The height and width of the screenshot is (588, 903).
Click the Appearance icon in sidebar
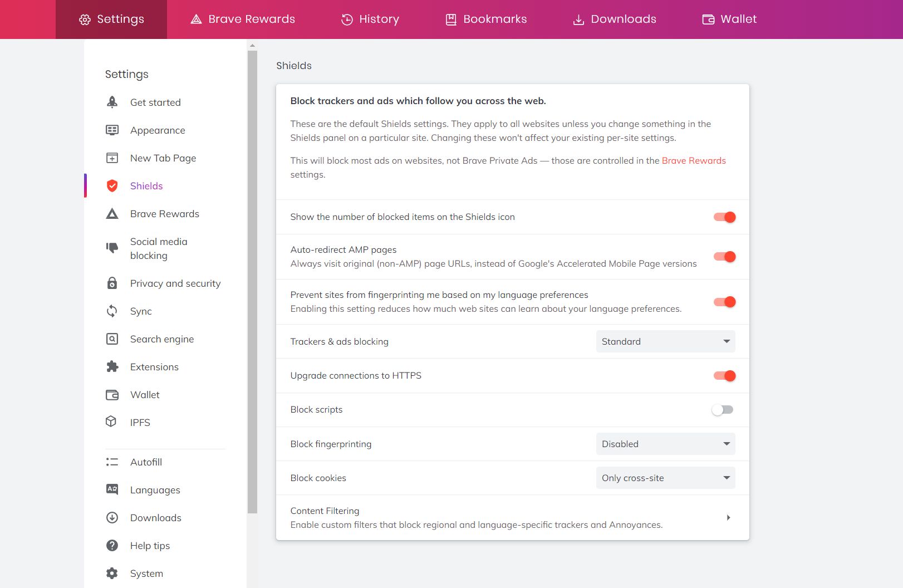click(112, 130)
